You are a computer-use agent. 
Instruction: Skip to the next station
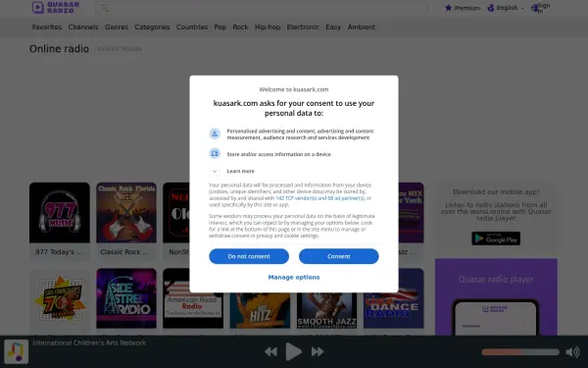[318, 352]
